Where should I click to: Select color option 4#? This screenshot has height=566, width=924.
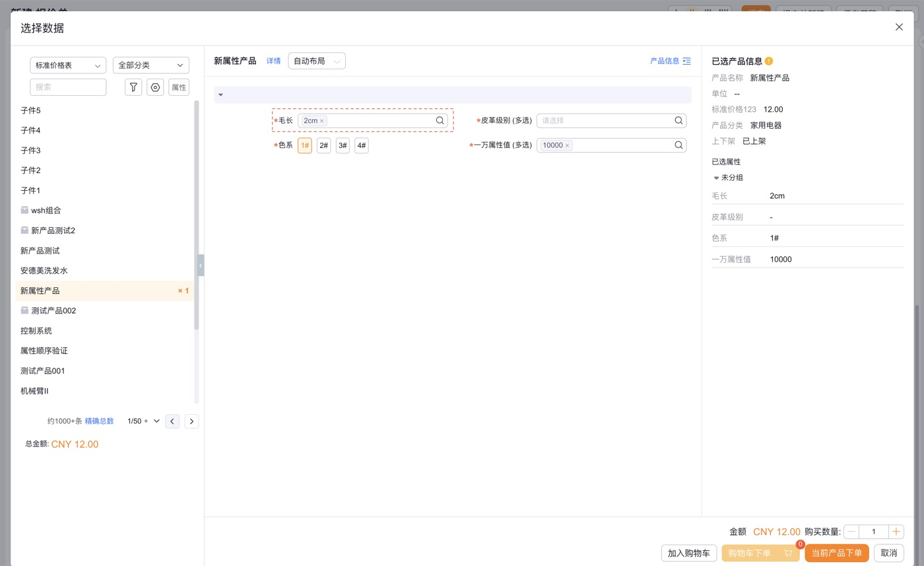coord(362,145)
